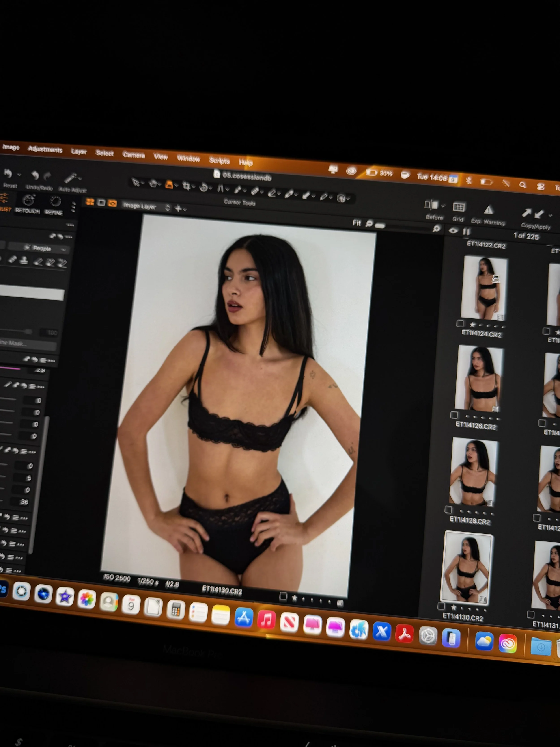Open the Fit zoom level dropdown
Viewport: 560px width, 747px height.
pyautogui.click(x=357, y=223)
